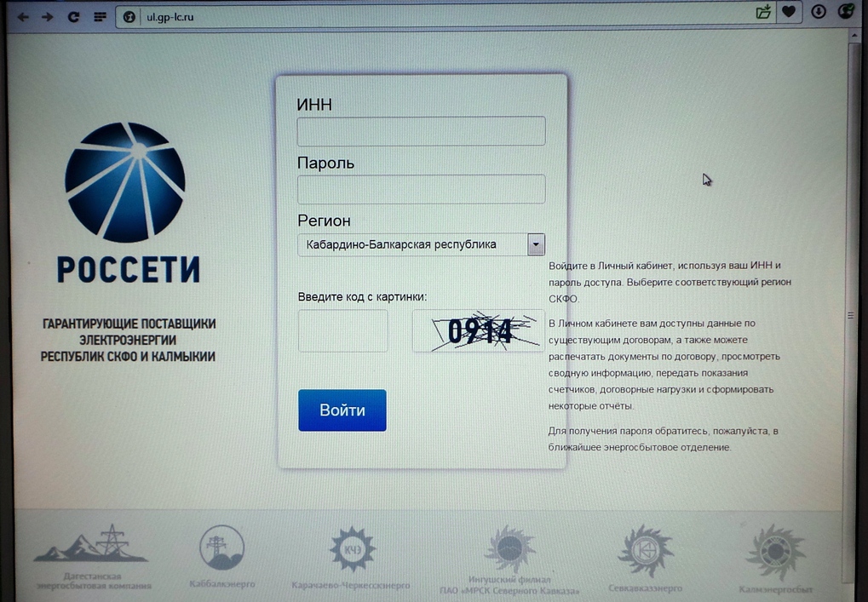This screenshot has height=602, width=868.
Task: Go forward using browser forward arrow
Action: pos(48,17)
